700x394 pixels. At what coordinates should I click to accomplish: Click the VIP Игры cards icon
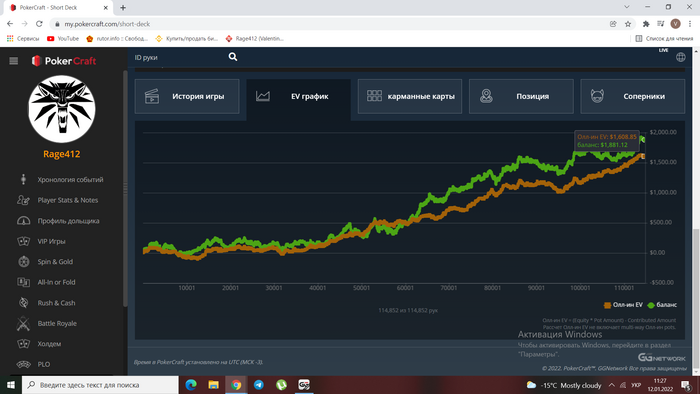point(23,241)
